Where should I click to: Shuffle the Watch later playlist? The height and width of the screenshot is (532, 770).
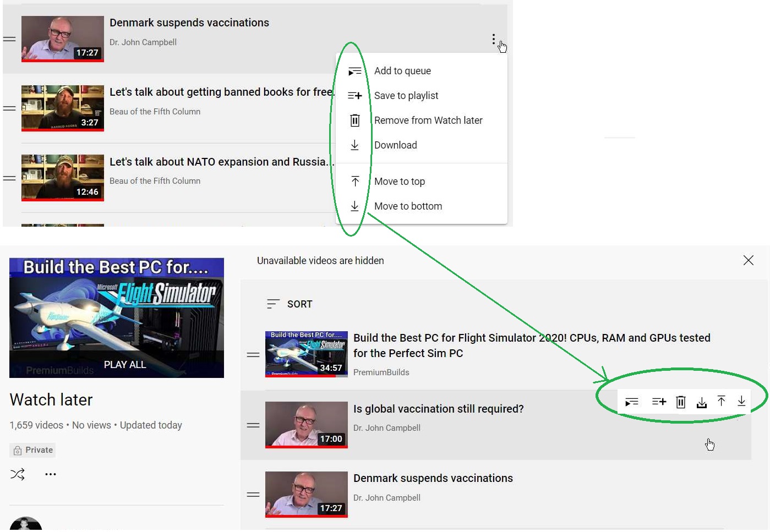pos(18,474)
